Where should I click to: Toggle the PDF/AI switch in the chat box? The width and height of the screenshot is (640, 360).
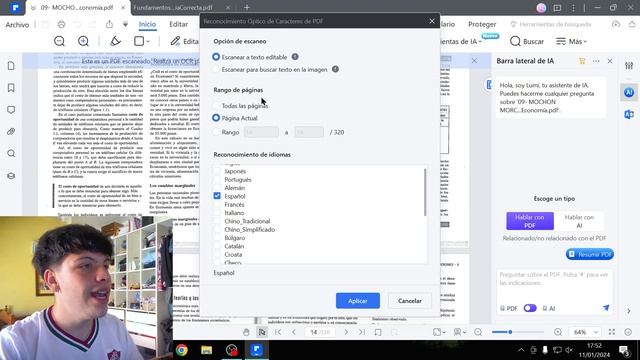tap(530, 308)
